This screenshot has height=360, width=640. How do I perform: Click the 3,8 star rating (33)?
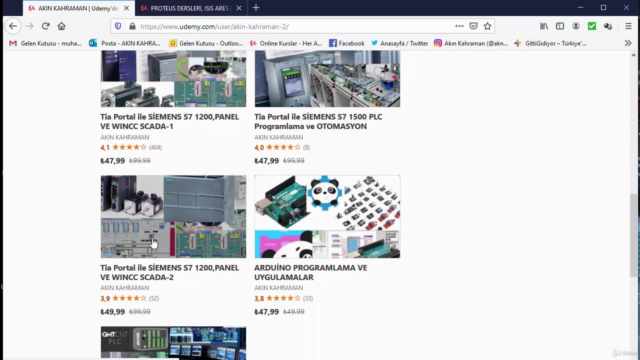pos(284,298)
